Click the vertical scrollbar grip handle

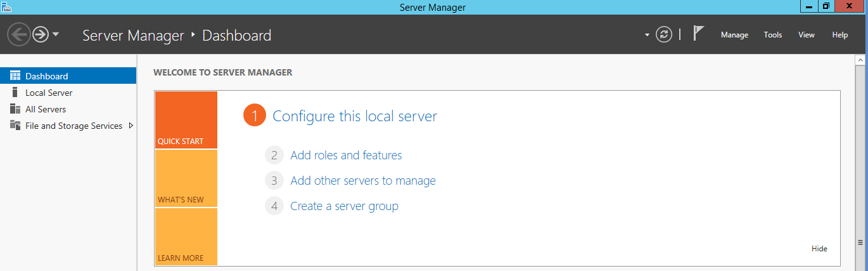click(860, 242)
